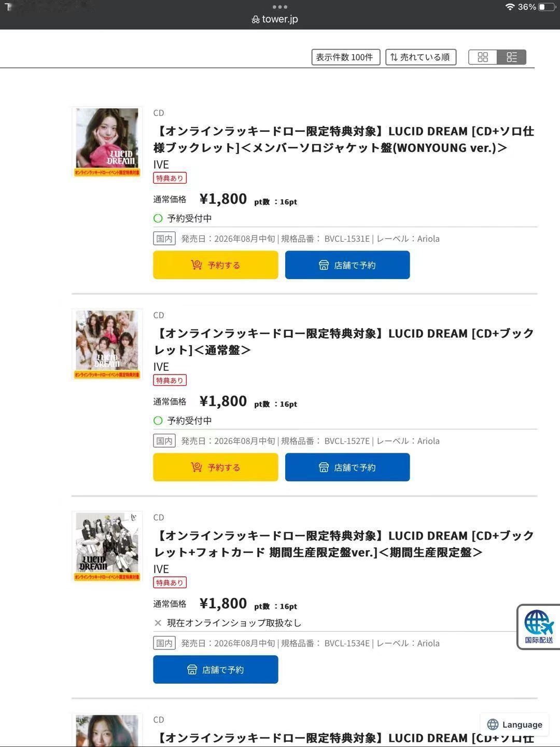Screen dimensions: 560x747
Task: Open the 表示件数 100件 dropdown
Action: [x=346, y=57]
